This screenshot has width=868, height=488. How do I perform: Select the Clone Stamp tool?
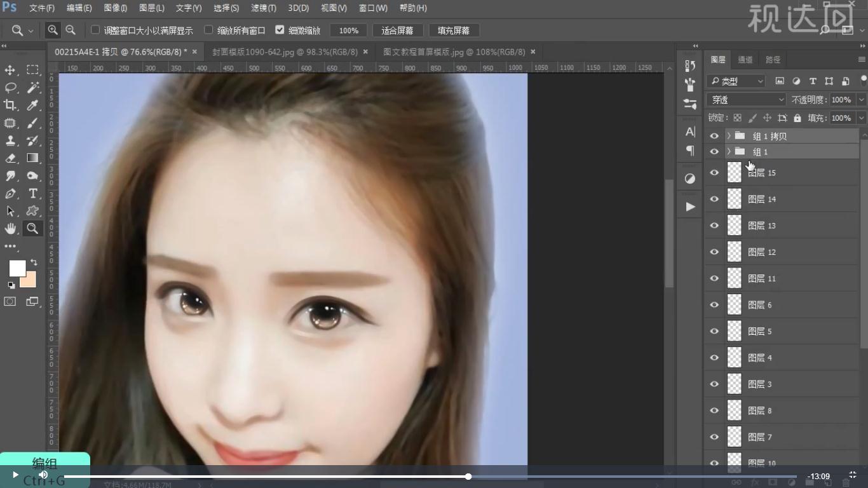click(10, 140)
